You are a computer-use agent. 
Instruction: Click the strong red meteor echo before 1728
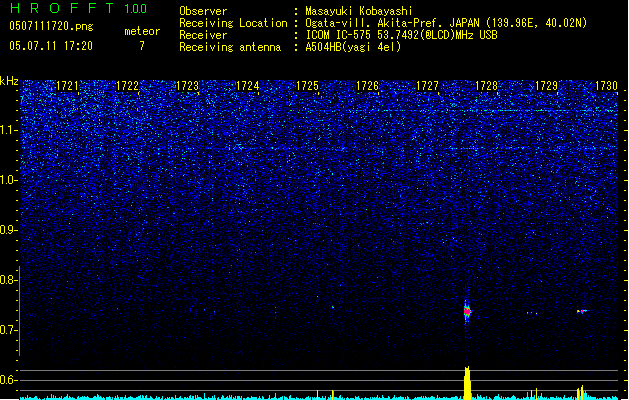pyautogui.click(x=467, y=311)
